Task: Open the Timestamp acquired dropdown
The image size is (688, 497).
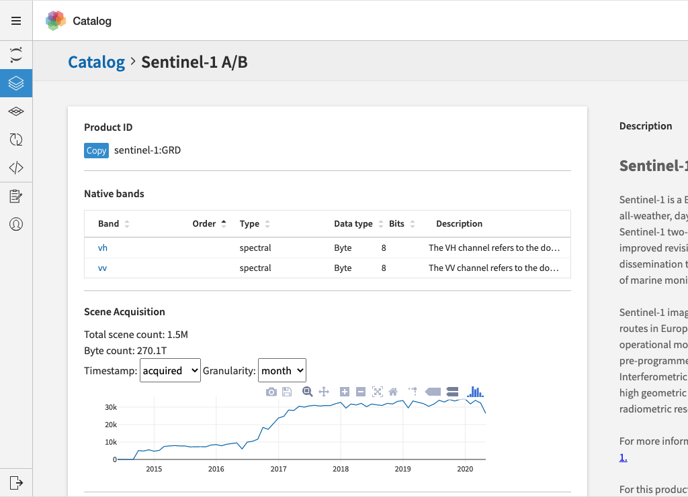Action: [170, 371]
